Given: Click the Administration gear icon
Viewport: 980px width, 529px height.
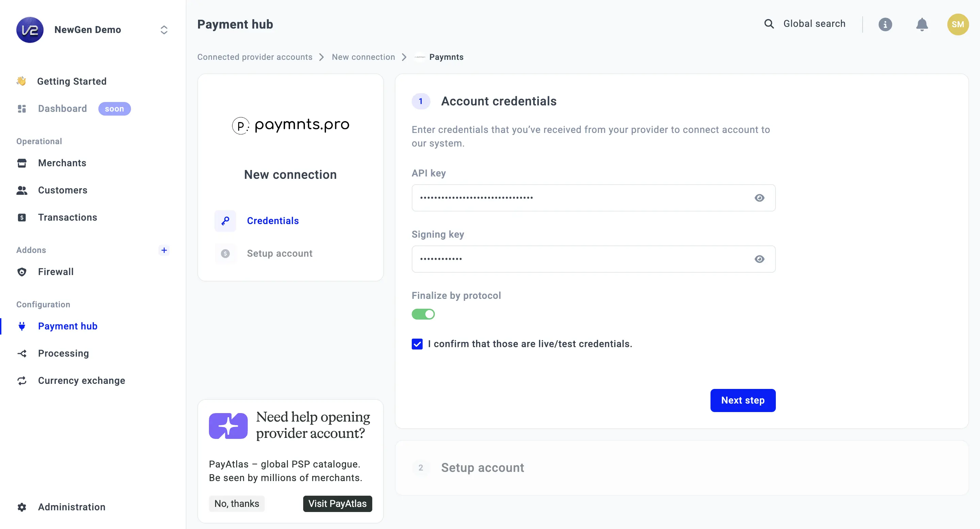Looking at the screenshot, I should tap(22, 507).
